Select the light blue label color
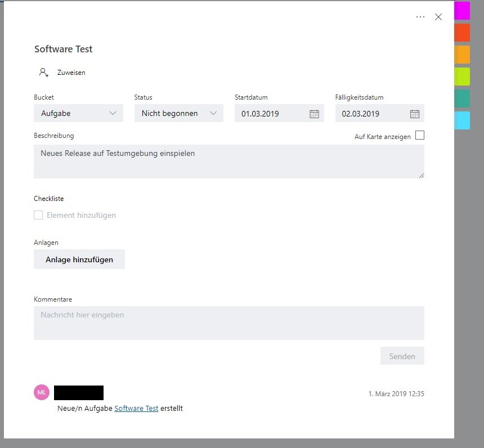 [462, 120]
